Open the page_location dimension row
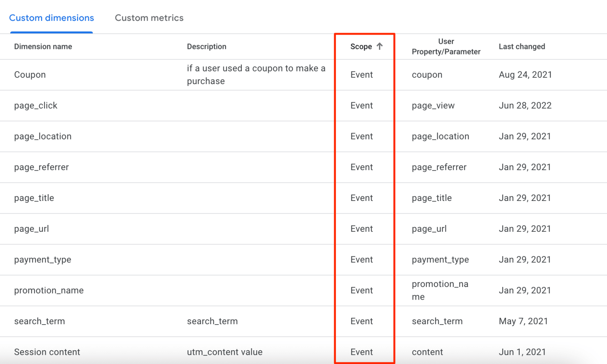The width and height of the screenshot is (607, 364). tap(43, 136)
